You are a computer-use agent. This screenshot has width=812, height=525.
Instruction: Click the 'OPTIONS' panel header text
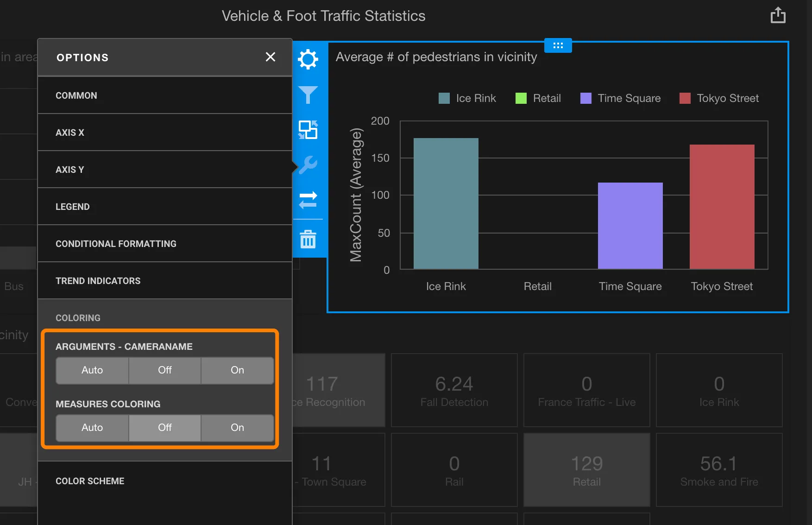[x=82, y=57]
